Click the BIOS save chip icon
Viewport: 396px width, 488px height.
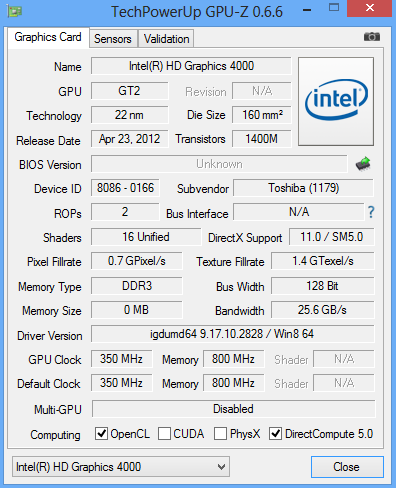(363, 164)
